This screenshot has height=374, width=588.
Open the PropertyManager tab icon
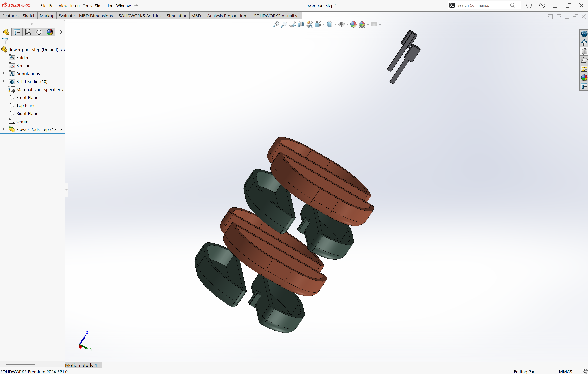pos(17,32)
